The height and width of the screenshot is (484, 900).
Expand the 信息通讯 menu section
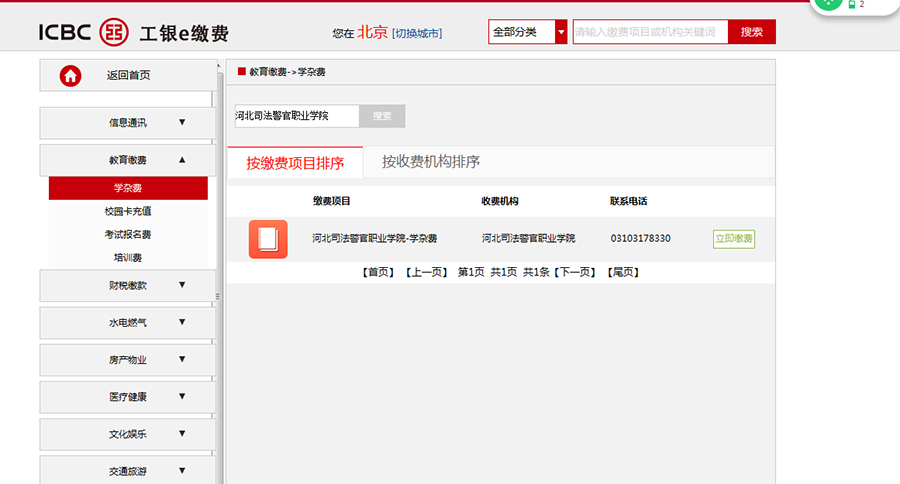pos(127,122)
